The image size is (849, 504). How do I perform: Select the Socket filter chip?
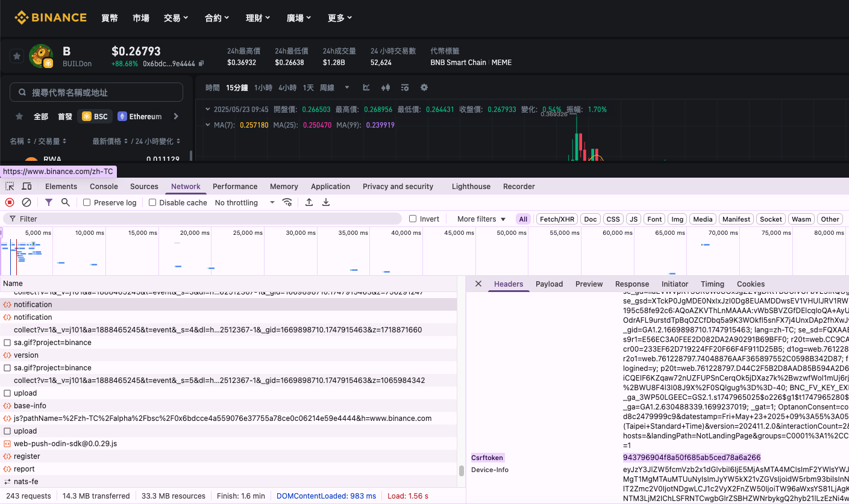[x=771, y=219]
